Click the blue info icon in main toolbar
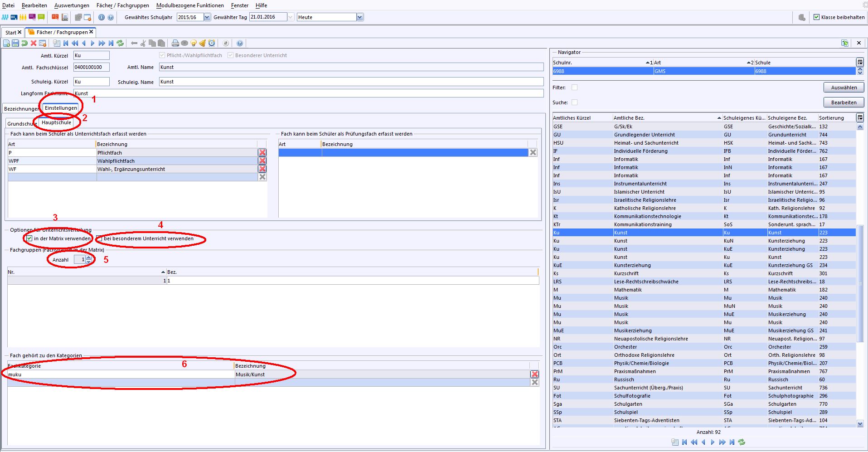868x452 pixels. coord(102,17)
